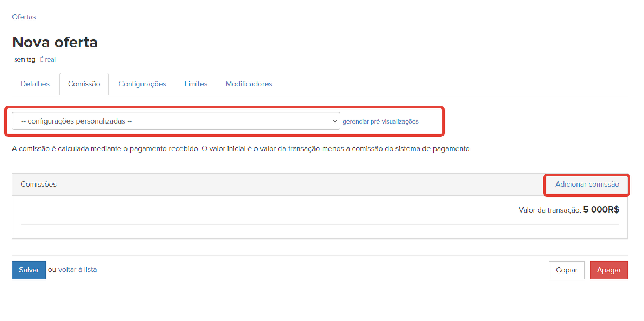Click the 5 000R$ transaction value
The width and height of the screenshot is (644, 321).
click(x=601, y=210)
